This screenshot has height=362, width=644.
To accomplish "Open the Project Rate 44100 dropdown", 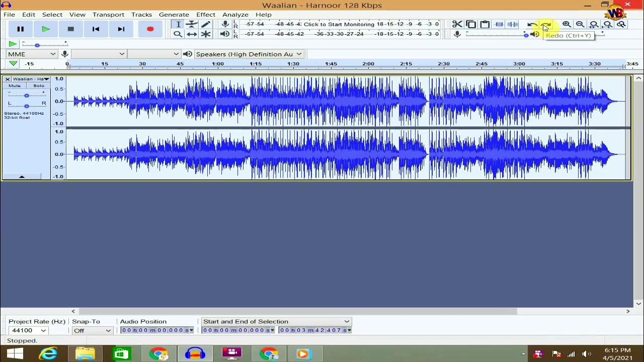I will tap(28, 330).
